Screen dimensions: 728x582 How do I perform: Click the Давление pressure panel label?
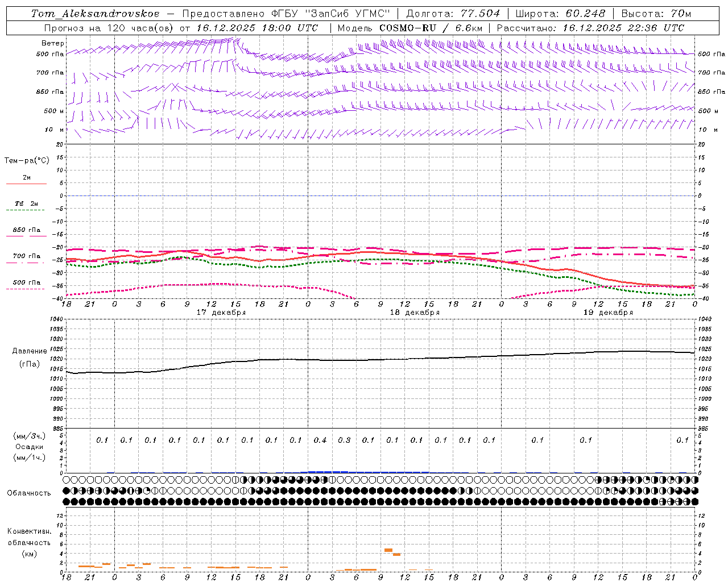pos(28,351)
